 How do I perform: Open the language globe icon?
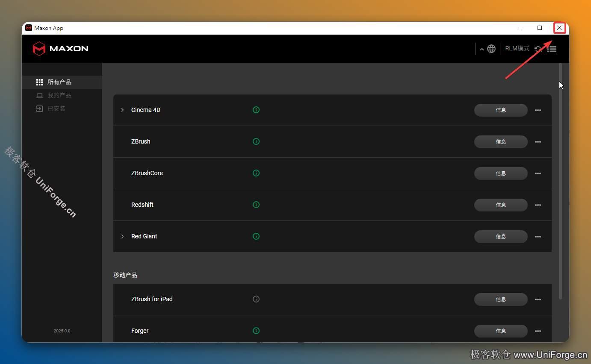point(491,49)
